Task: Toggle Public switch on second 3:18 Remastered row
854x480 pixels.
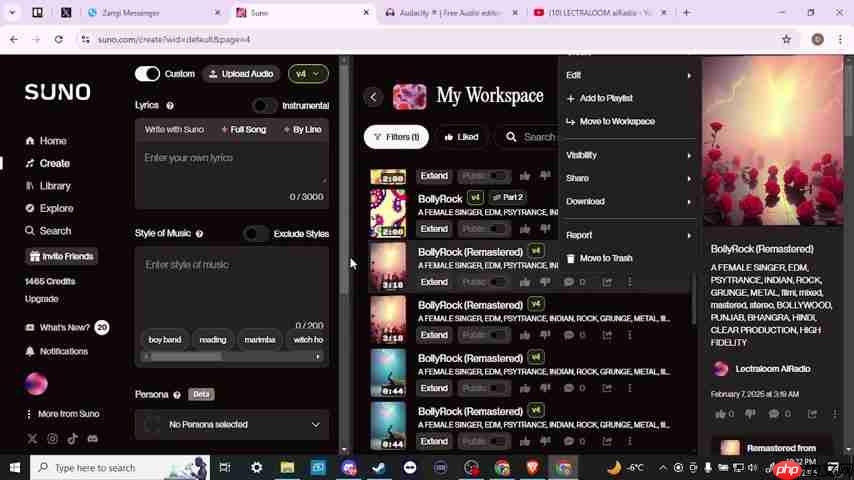Action: 484,335
